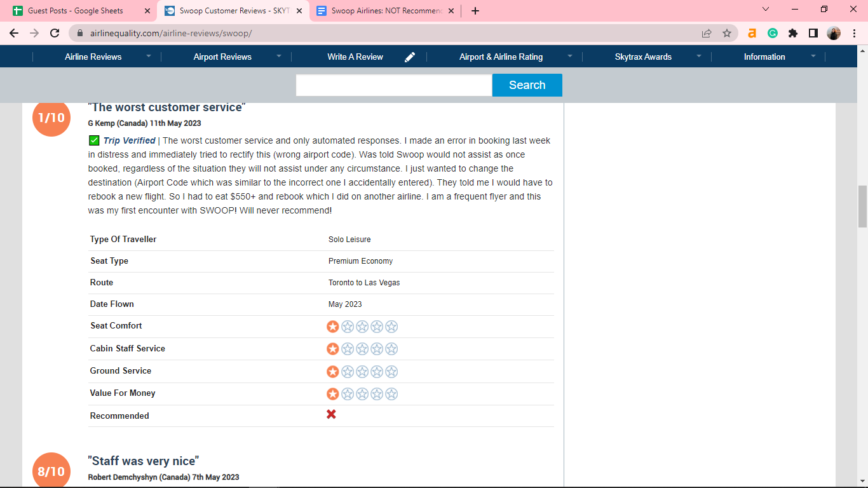Expand Skytrax Awards dropdown arrow

[x=699, y=56]
